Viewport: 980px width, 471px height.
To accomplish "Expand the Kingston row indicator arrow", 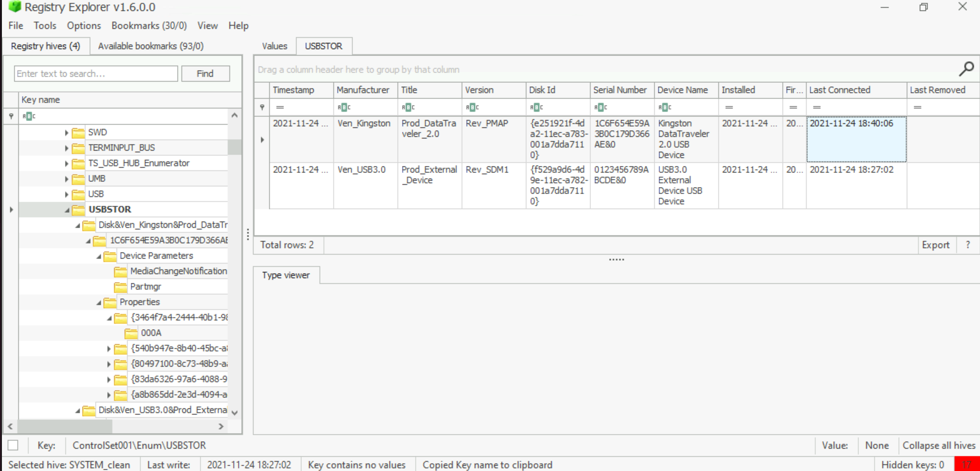I will pos(262,140).
